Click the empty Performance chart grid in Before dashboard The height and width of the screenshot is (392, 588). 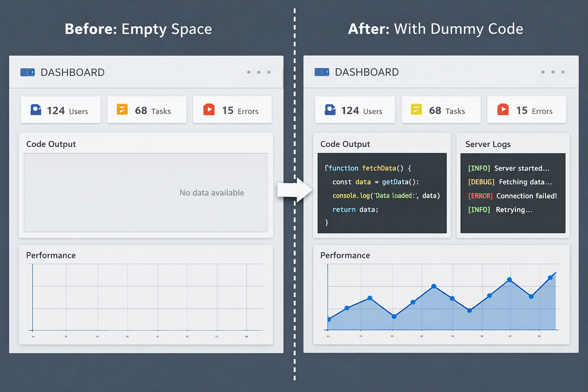148,297
